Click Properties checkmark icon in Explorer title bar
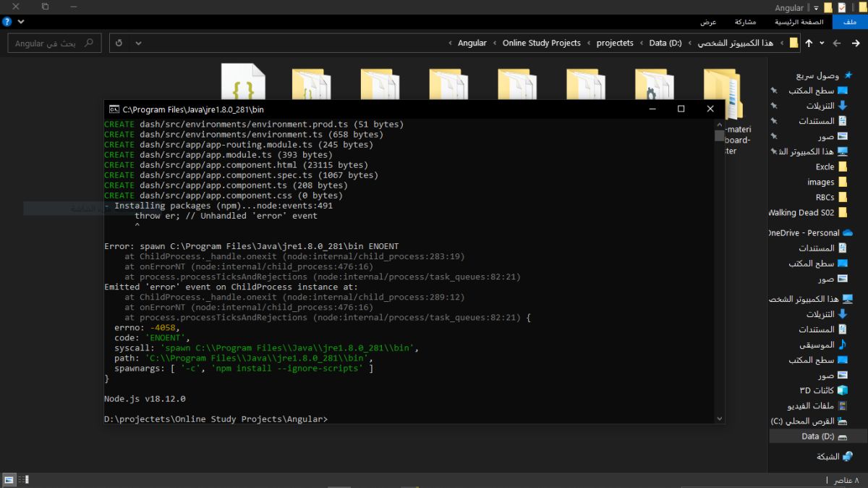 (841, 7)
